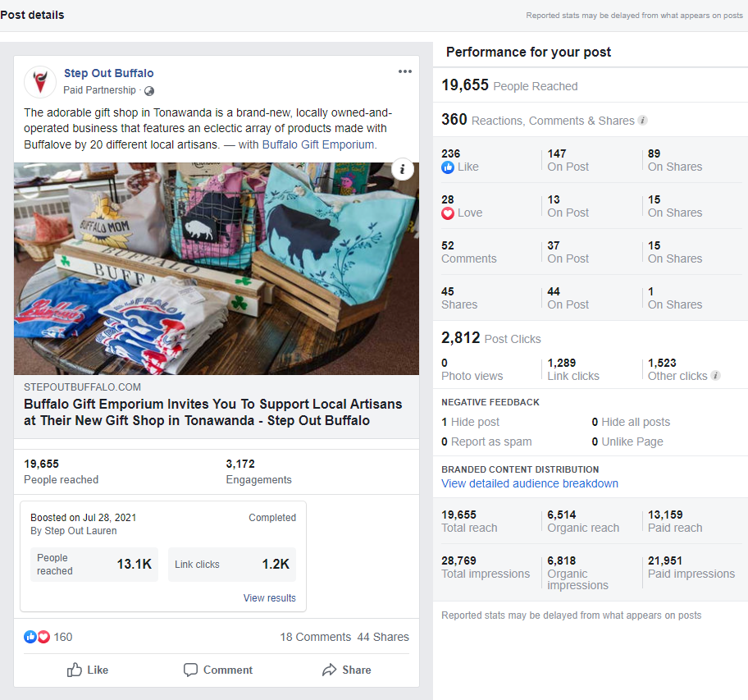
Task: Click the People reached 13.1K box
Action: tap(94, 565)
